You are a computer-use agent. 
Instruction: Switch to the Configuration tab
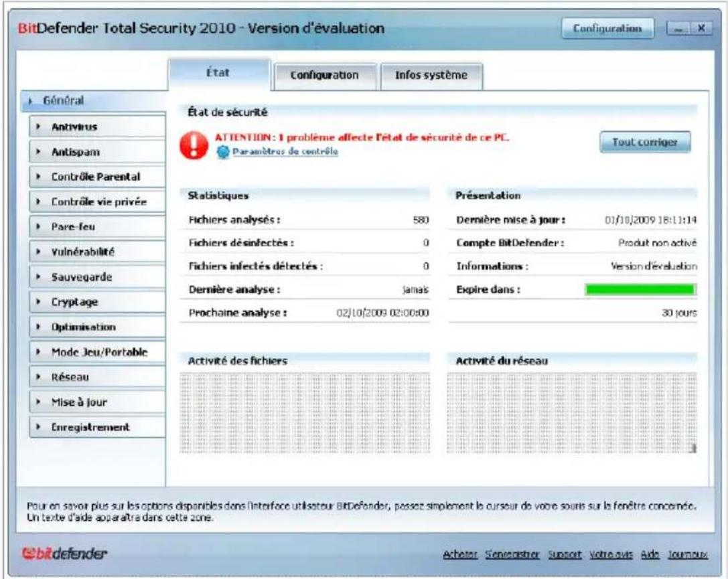(x=325, y=76)
